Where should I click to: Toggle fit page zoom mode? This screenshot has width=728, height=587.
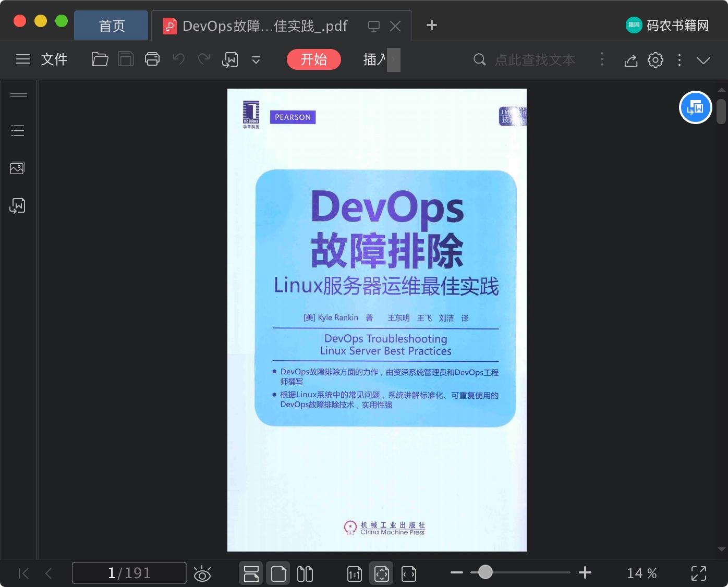tap(382, 573)
